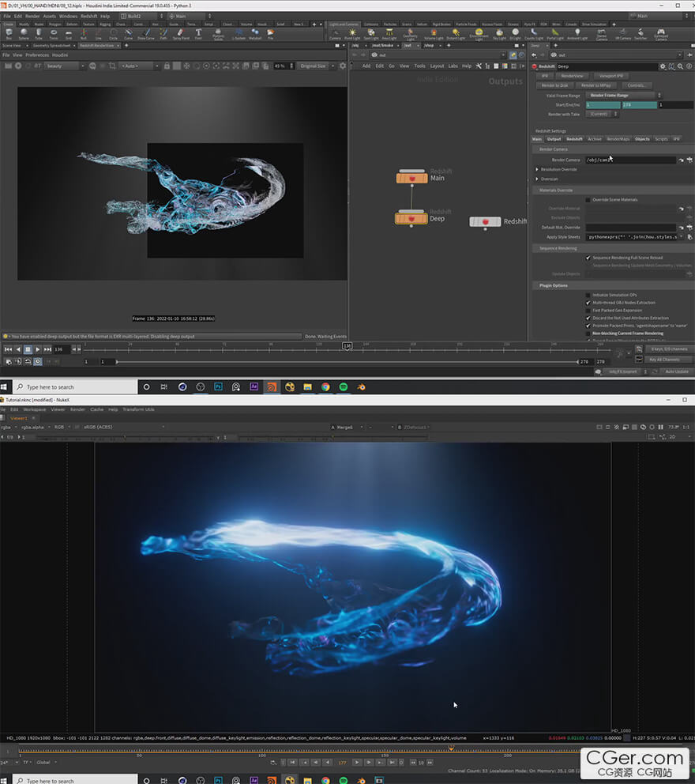Screen dimensions: 695x784
Task: Open Photoshop from the upper taskbar
Action: point(218,386)
